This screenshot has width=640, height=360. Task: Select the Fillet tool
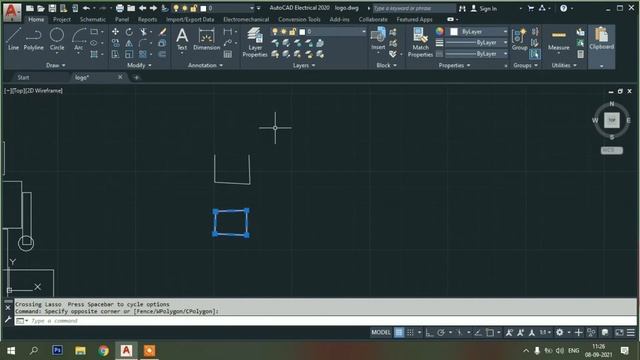click(x=143, y=43)
